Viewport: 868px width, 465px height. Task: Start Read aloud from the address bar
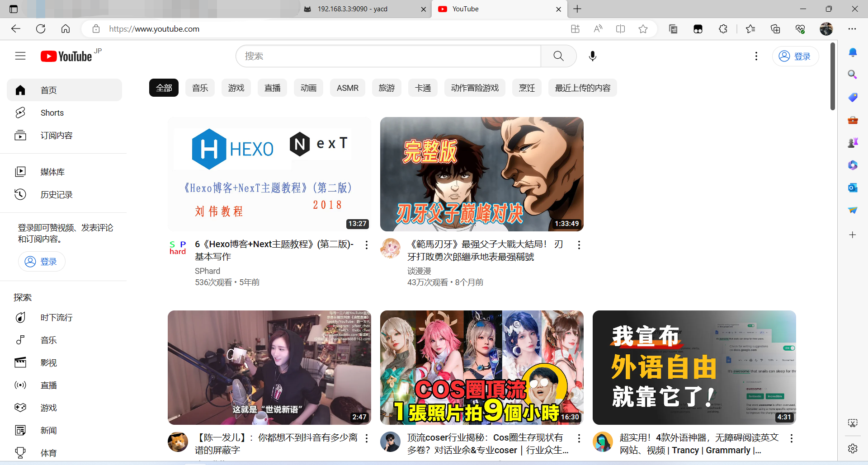coord(598,28)
